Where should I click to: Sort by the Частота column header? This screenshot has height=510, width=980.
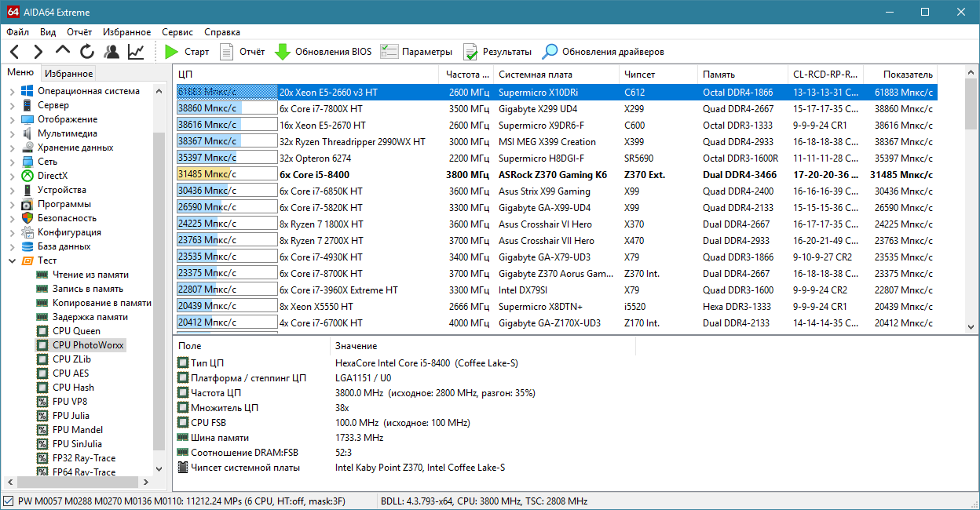tap(467, 74)
